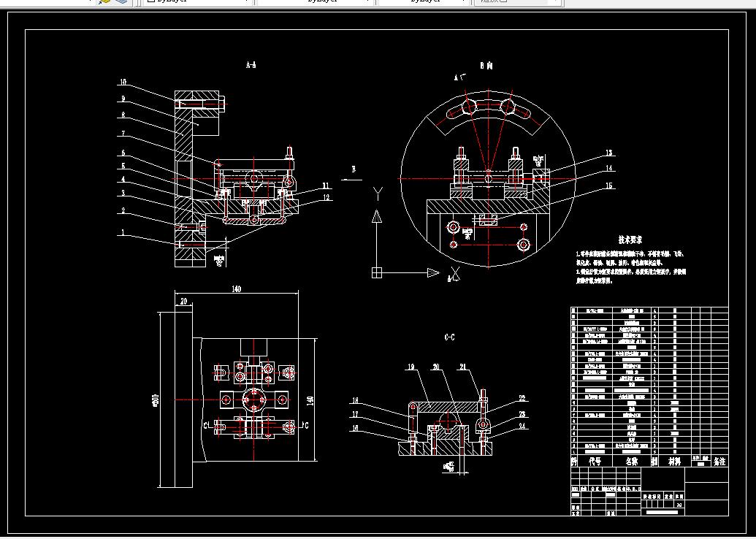Click part balloon number 7

[123, 134]
